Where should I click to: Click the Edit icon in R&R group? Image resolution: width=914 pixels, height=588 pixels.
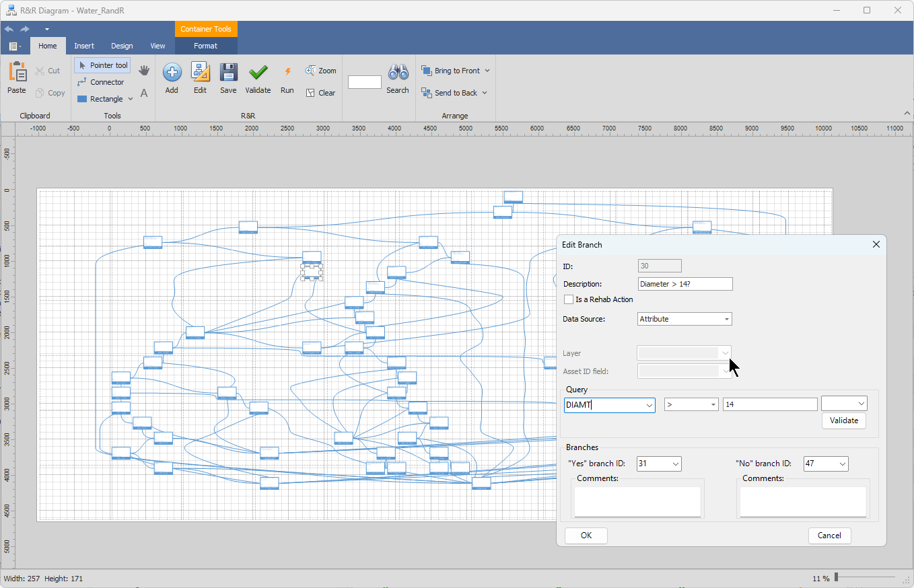200,73
